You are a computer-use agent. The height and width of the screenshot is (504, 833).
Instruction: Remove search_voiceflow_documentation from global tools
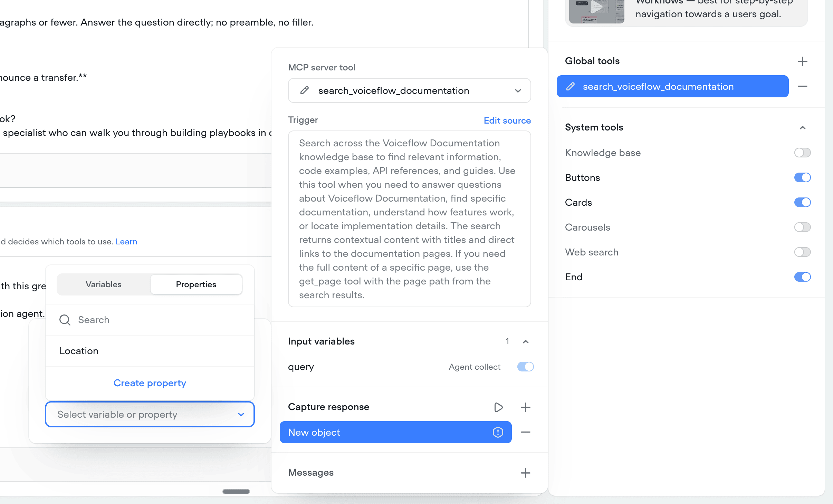[x=802, y=86]
